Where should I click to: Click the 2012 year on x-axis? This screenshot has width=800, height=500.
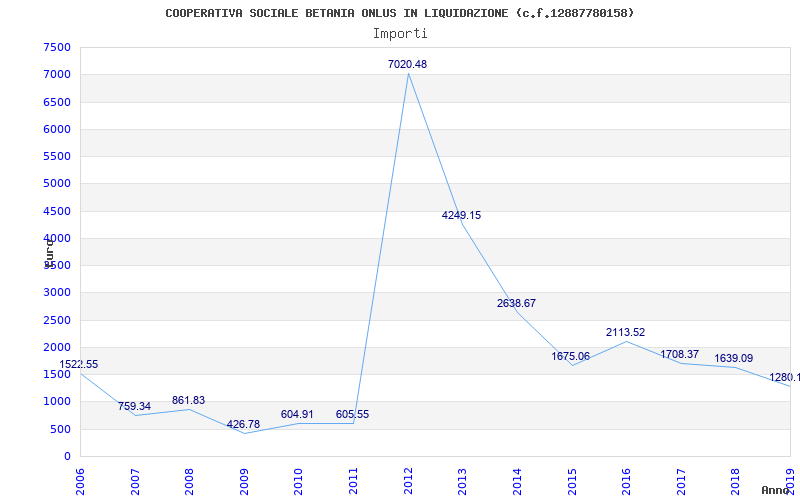click(407, 479)
